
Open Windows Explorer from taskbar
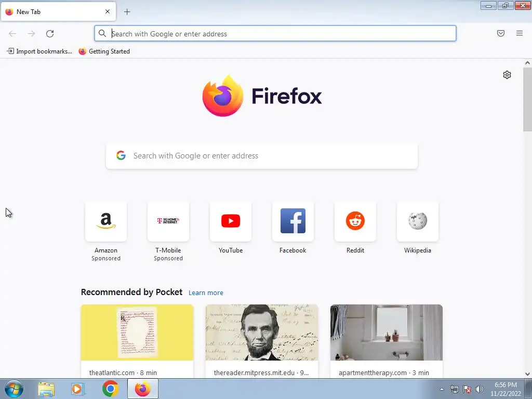pyautogui.click(x=46, y=389)
